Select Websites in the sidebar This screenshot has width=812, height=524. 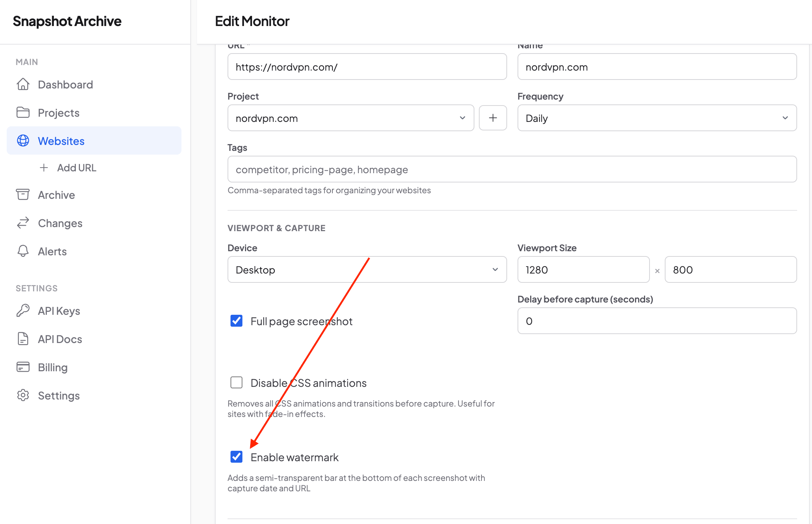pyautogui.click(x=94, y=141)
